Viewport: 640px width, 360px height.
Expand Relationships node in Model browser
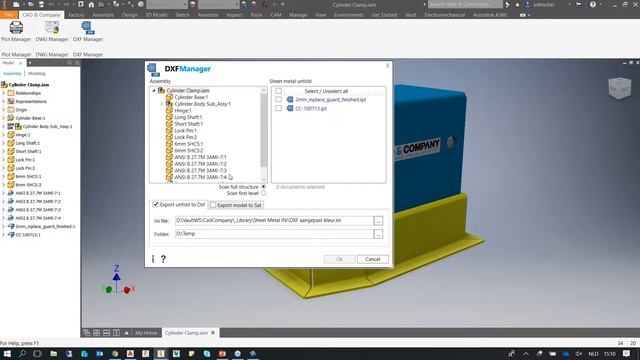click(x=4, y=93)
